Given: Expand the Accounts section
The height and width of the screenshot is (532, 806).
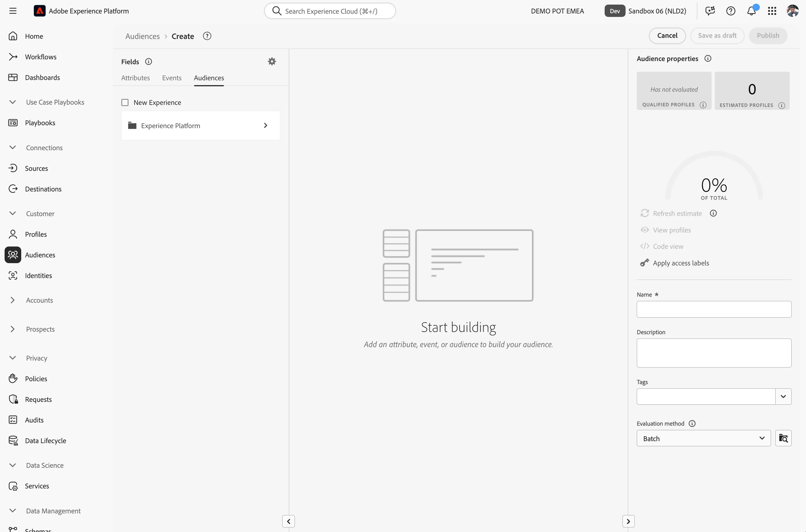Looking at the screenshot, I should click(x=13, y=300).
